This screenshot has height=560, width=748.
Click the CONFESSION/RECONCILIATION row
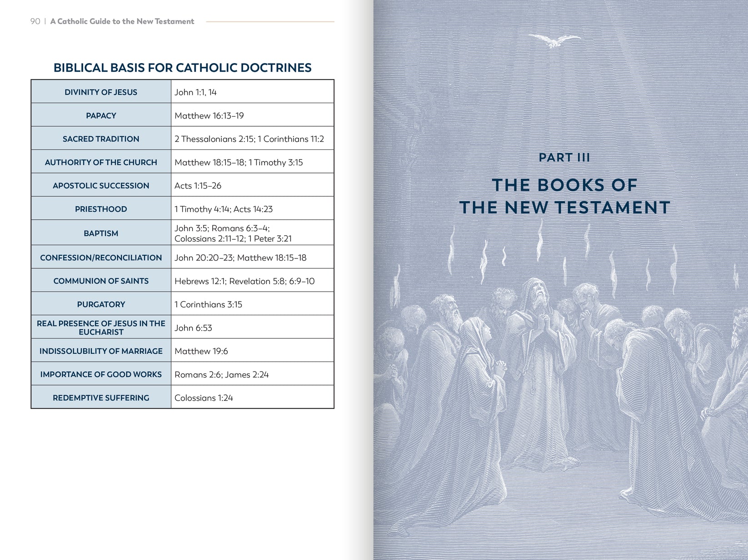pos(101,257)
